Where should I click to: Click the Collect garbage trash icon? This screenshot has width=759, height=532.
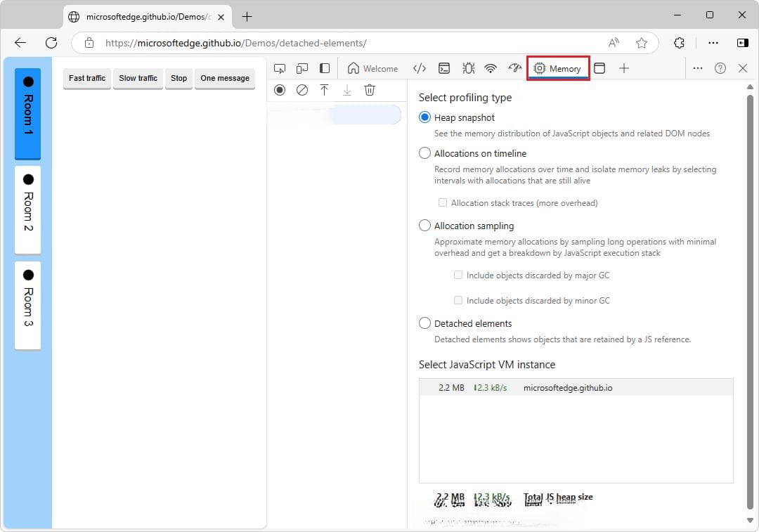[x=370, y=90]
